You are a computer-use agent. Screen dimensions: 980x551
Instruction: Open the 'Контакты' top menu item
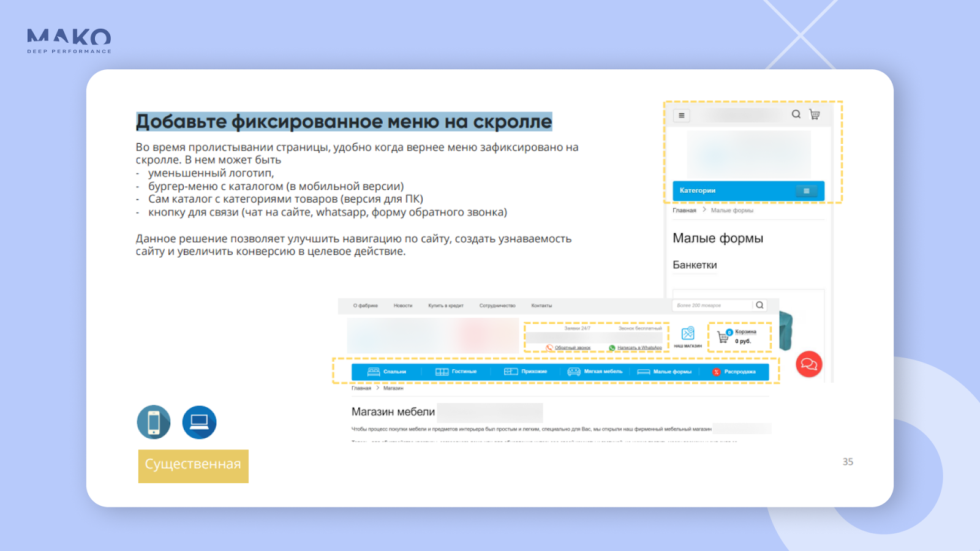[541, 305]
